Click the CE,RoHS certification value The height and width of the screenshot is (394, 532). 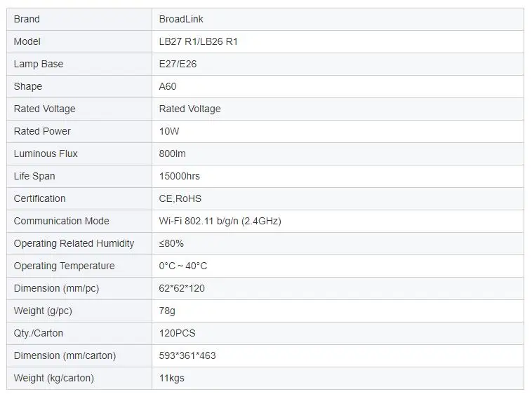click(180, 198)
